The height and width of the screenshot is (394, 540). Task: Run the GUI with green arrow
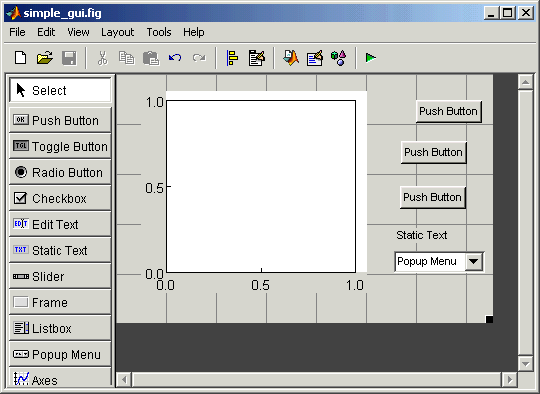coord(371,58)
